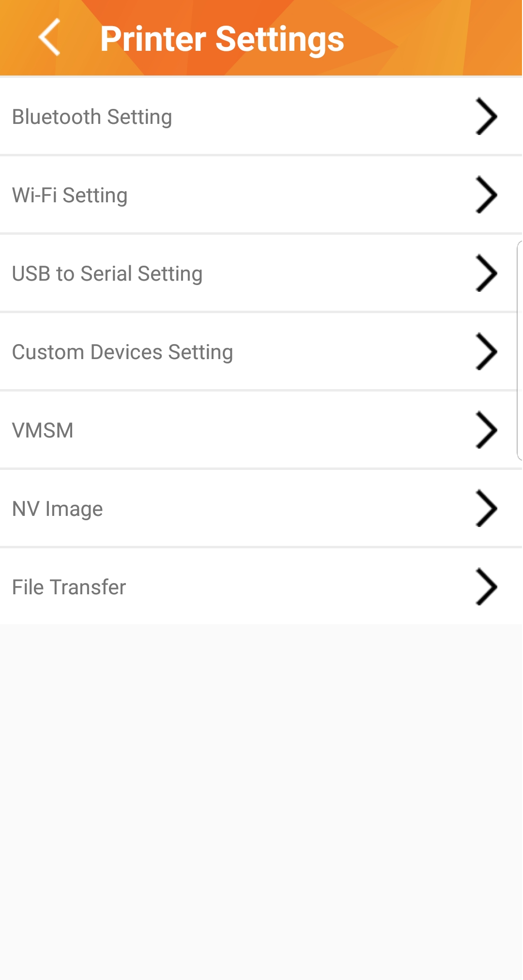Click the chevron next to Bluetooth Setting
Viewport: 523px width, 980px height.
[486, 117]
